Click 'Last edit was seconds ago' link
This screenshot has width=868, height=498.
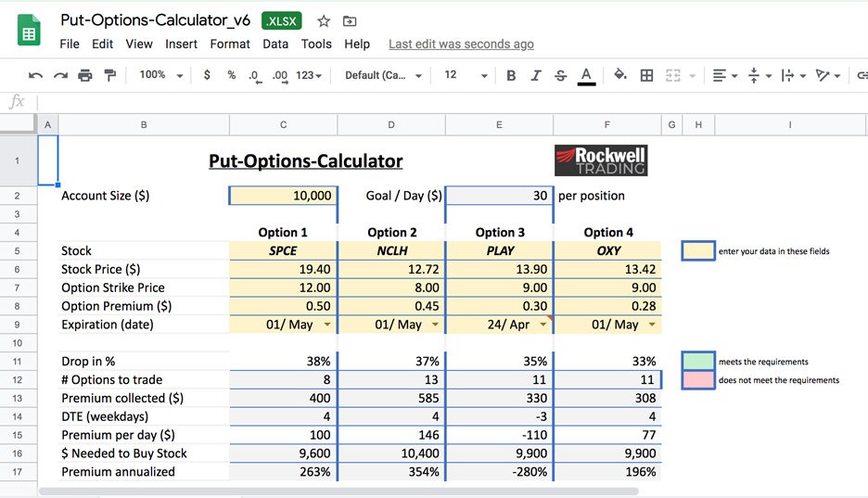461,44
